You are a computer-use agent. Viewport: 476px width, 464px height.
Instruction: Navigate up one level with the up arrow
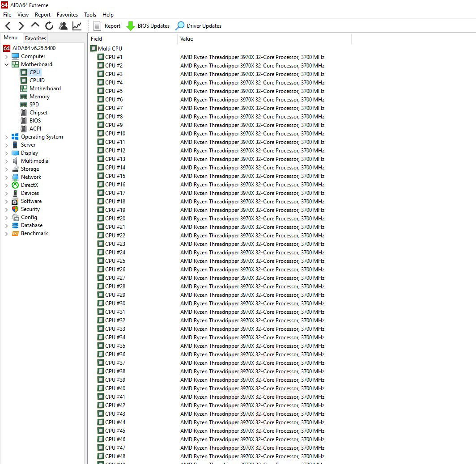pos(35,25)
